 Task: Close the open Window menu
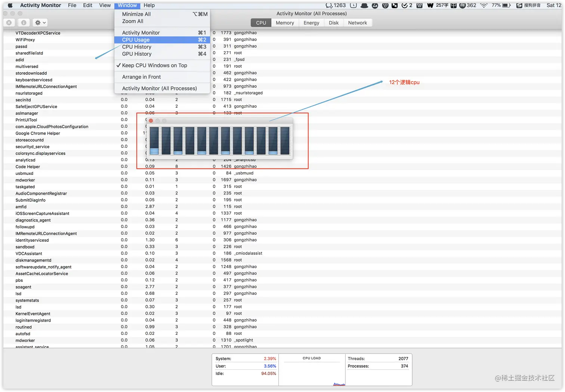coord(127,5)
